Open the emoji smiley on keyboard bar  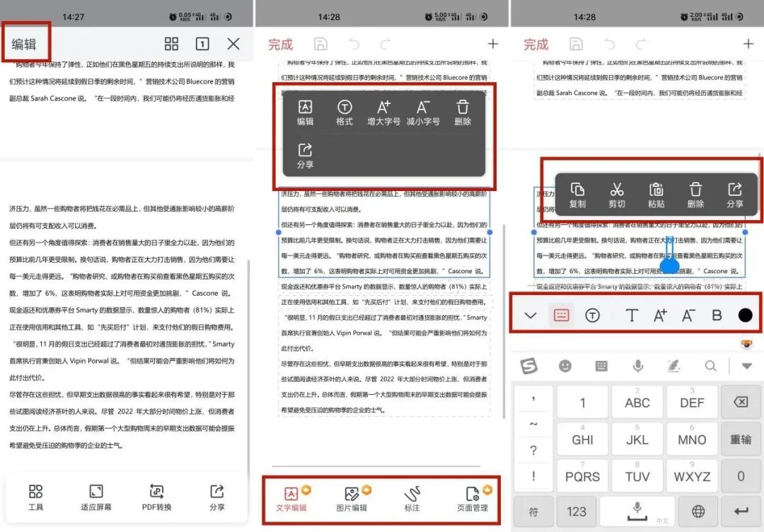[565, 366]
